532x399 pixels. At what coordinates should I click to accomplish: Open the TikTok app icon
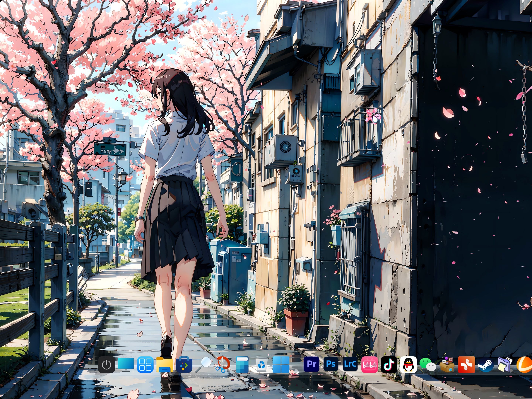[x=389, y=365]
